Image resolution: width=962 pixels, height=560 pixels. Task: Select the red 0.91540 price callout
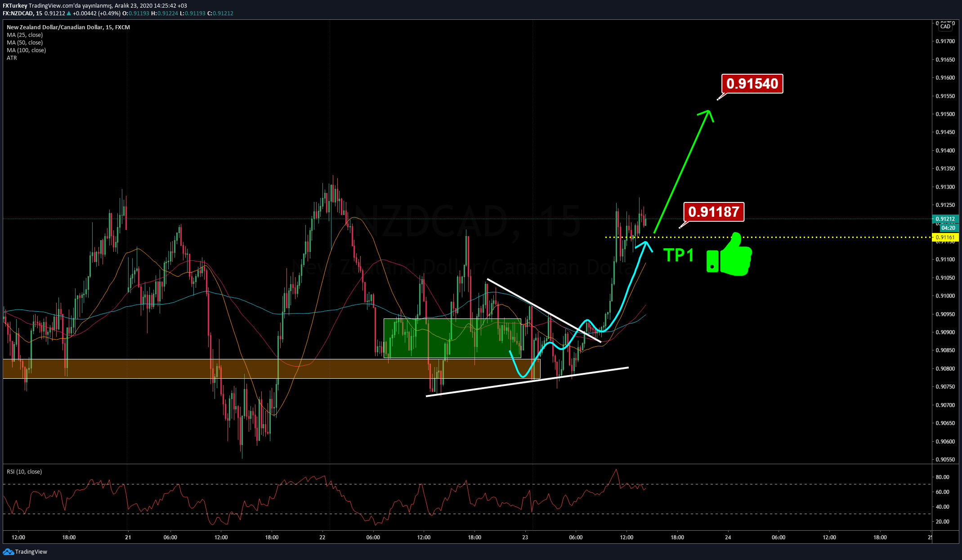752,84
